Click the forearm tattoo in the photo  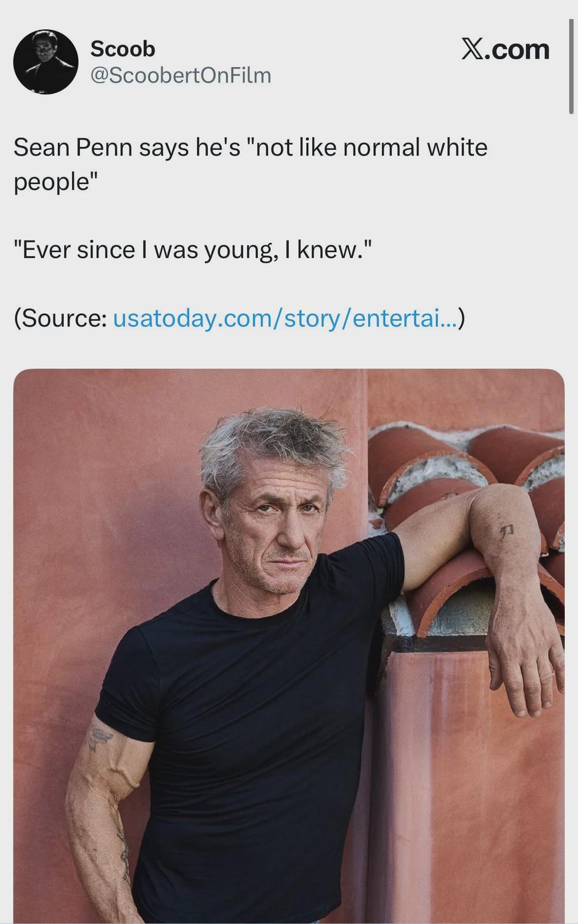point(505,532)
